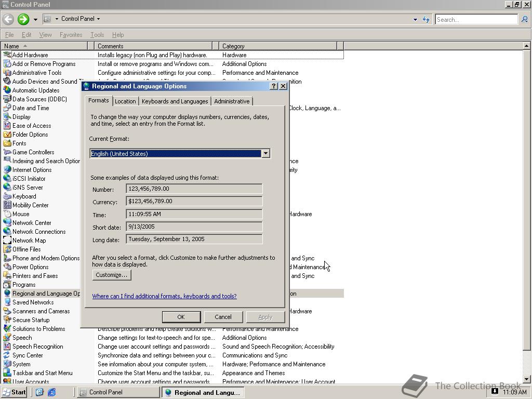Select the Formats tab

pos(98,100)
